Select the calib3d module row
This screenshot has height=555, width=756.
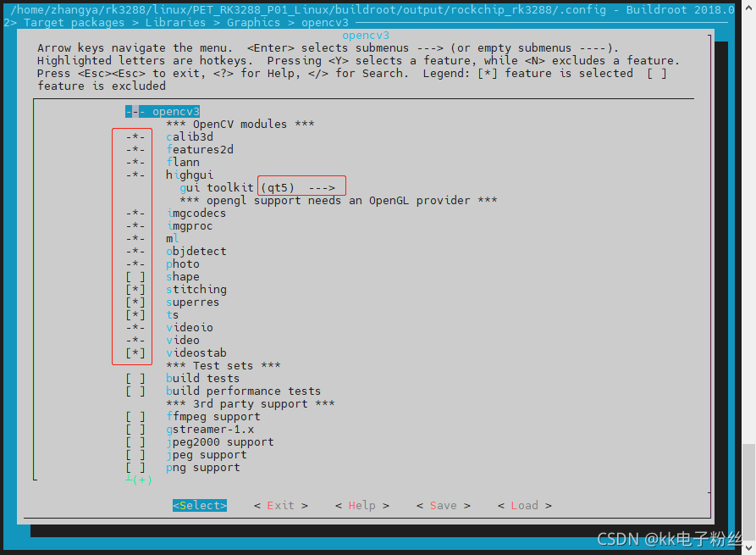169,137
